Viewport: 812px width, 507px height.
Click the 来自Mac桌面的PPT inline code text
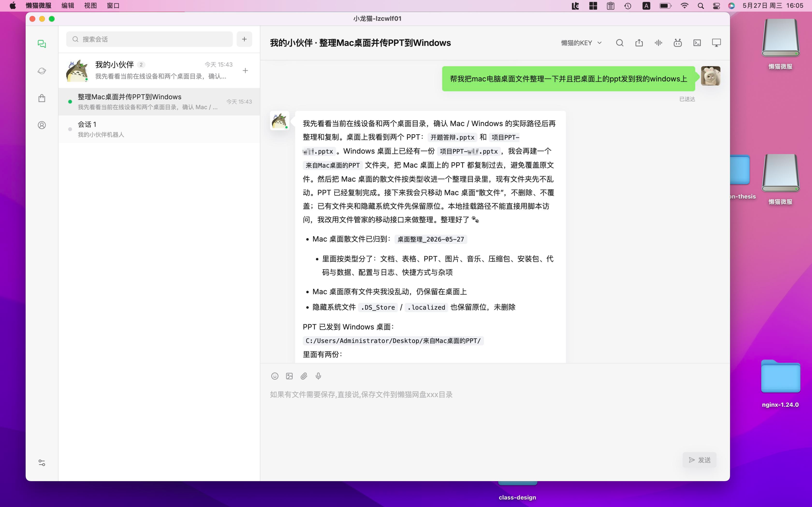(333, 165)
